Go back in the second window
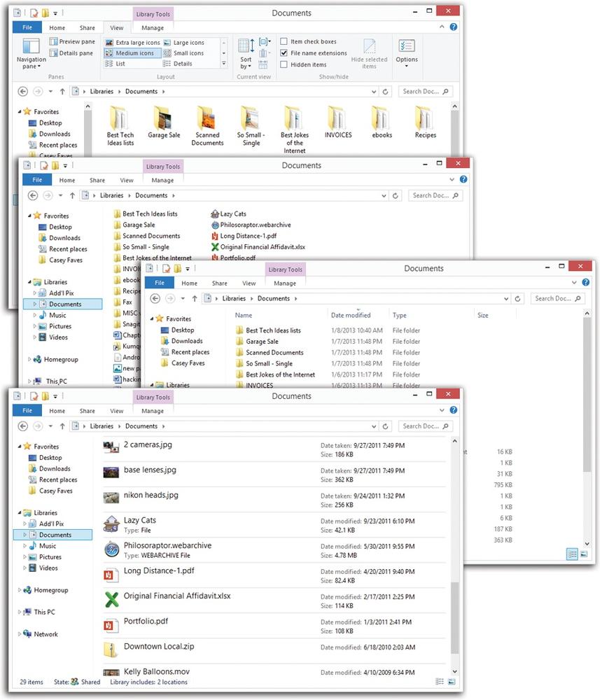This screenshot has width=600, height=700. [33, 195]
